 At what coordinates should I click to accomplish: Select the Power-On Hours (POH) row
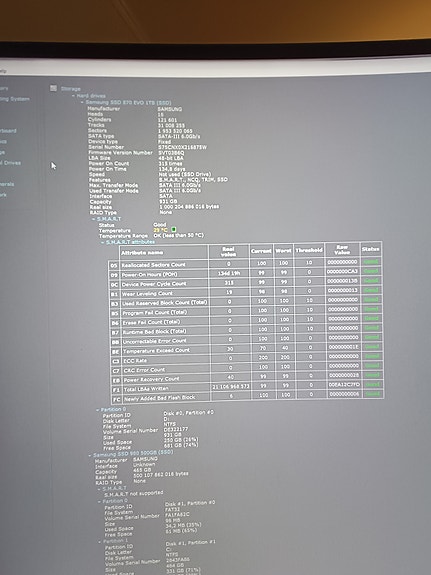[x=246, y=273]
